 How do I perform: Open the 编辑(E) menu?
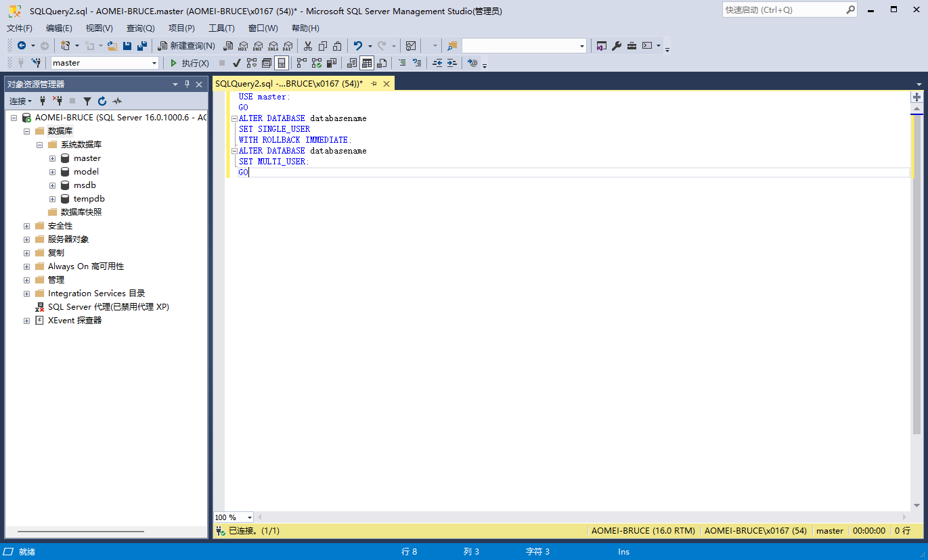coord(59,28)
